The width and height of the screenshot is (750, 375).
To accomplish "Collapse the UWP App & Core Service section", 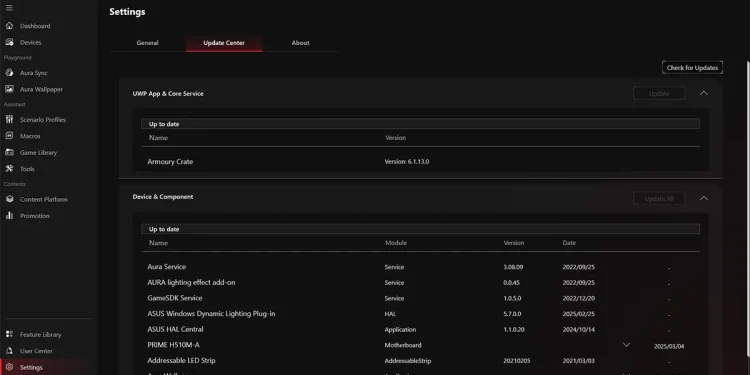I will 704,93.
